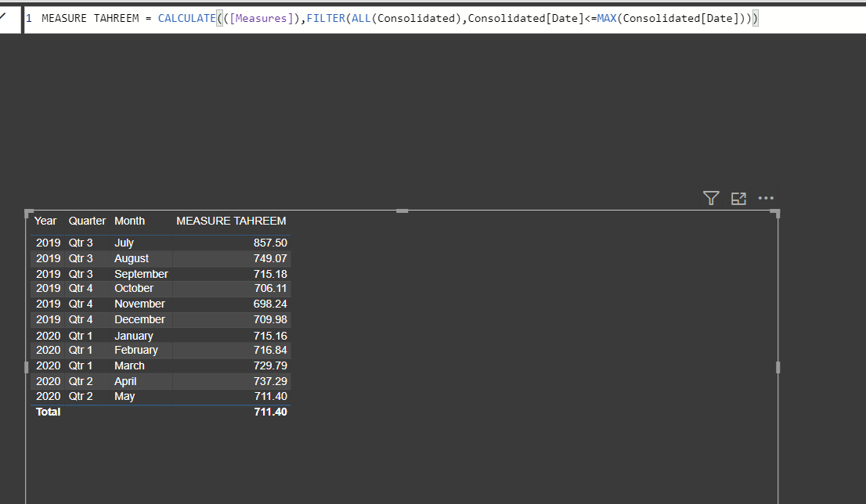Select the November month cell

pyautogui.click(x=139, y=304)
